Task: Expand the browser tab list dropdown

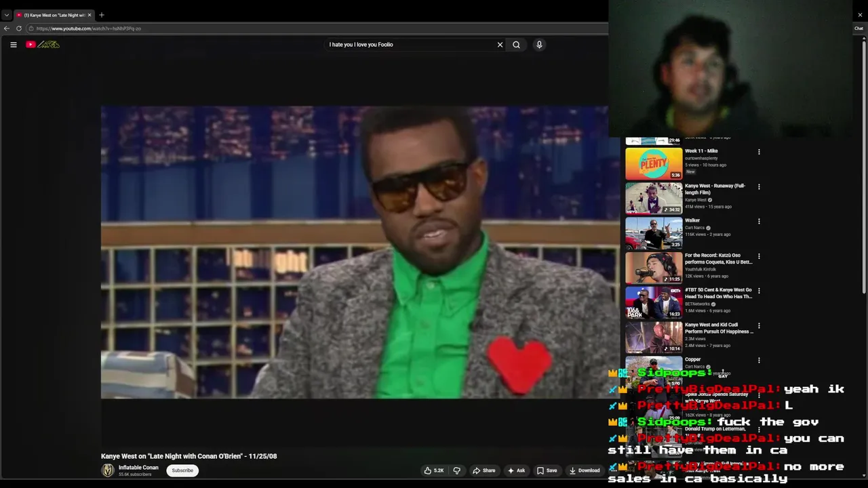Action: pos(6,15)
